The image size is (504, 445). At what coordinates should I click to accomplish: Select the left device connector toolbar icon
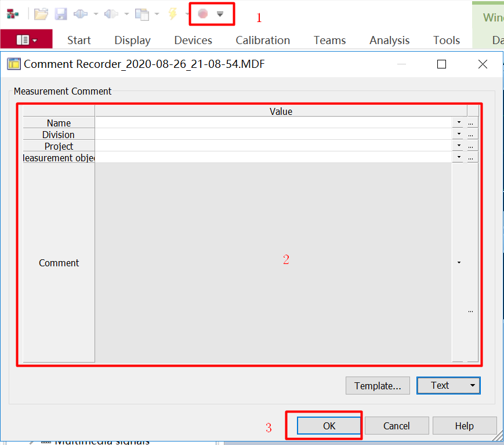pos(80,14)
